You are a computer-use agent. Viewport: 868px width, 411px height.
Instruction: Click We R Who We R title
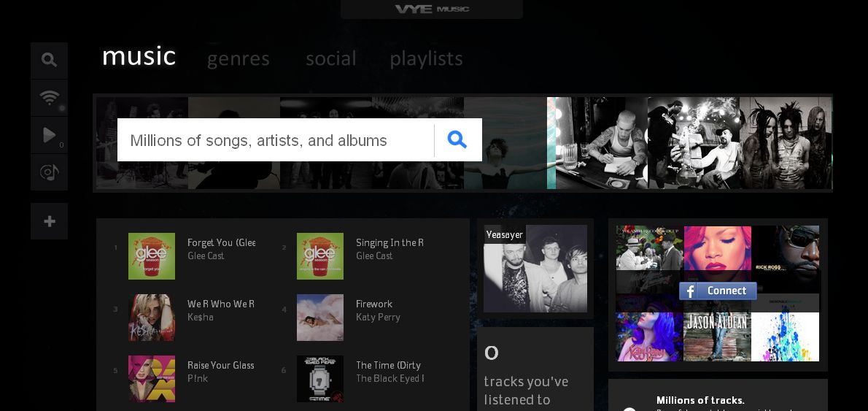221,304
